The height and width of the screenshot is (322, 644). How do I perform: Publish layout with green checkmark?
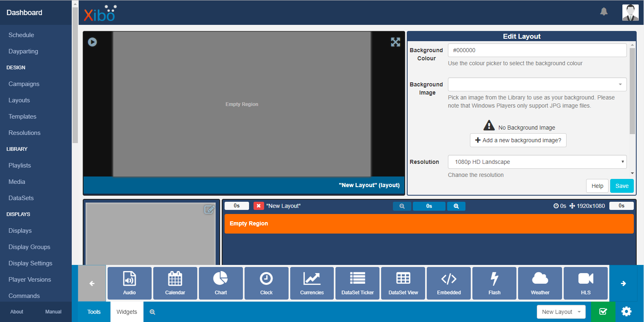tap(603, 312)
